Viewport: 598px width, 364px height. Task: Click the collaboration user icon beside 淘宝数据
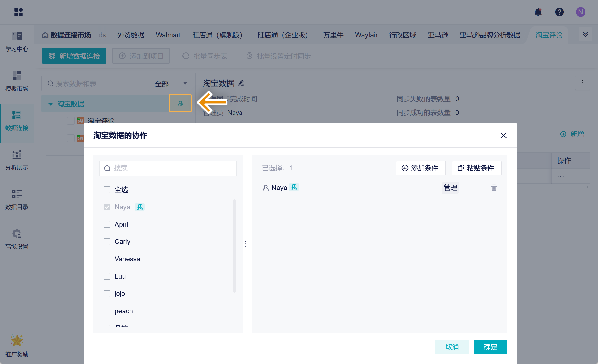(180, 104)
